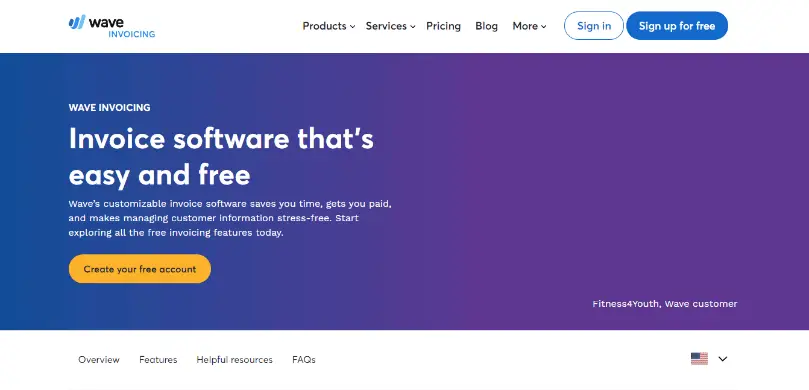Screen dimensions: 809x390
Task: Expand the More menu
Action: pyautogui.click(x=529, y=26)
